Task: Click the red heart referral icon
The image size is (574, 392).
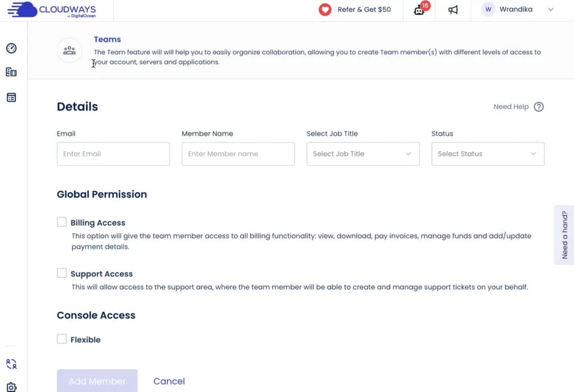Action: pyautogui.click(x=325, y=10)
